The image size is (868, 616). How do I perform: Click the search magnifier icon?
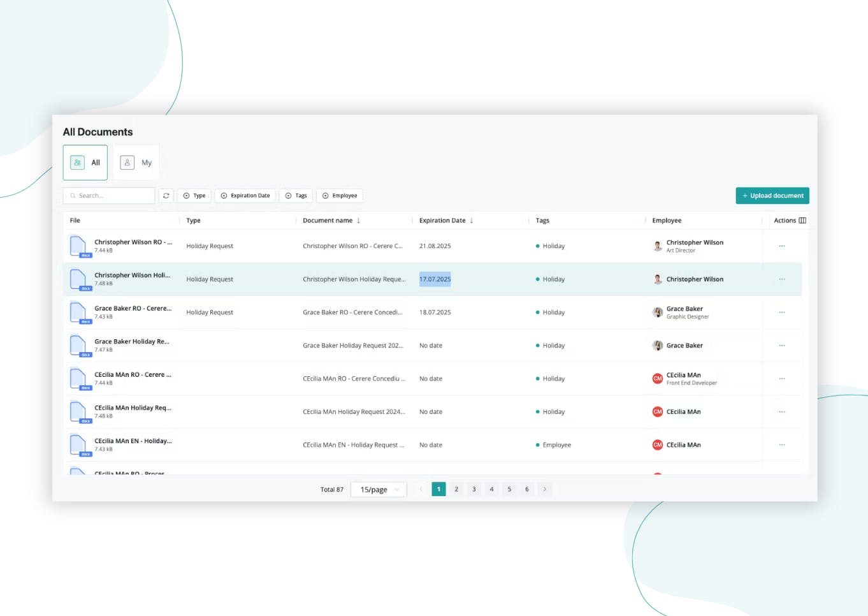tap(72, 195)
